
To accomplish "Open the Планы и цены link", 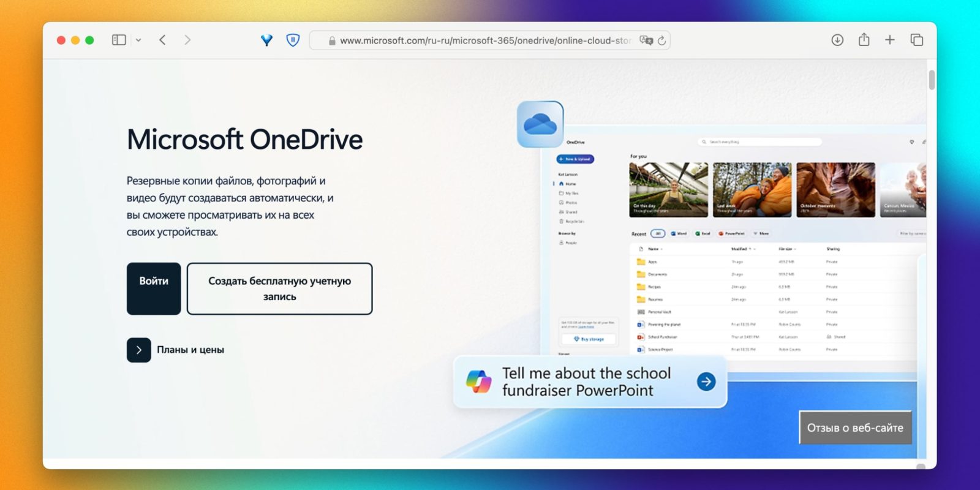I will click(190, 350).
